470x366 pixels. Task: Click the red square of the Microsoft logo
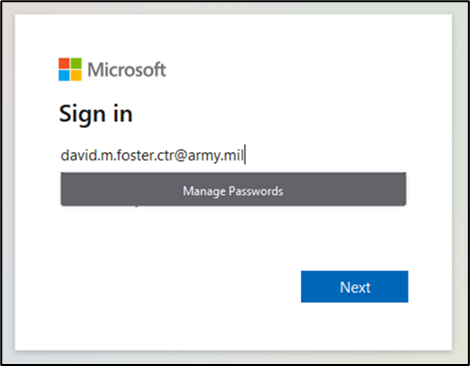coord(64,63)
